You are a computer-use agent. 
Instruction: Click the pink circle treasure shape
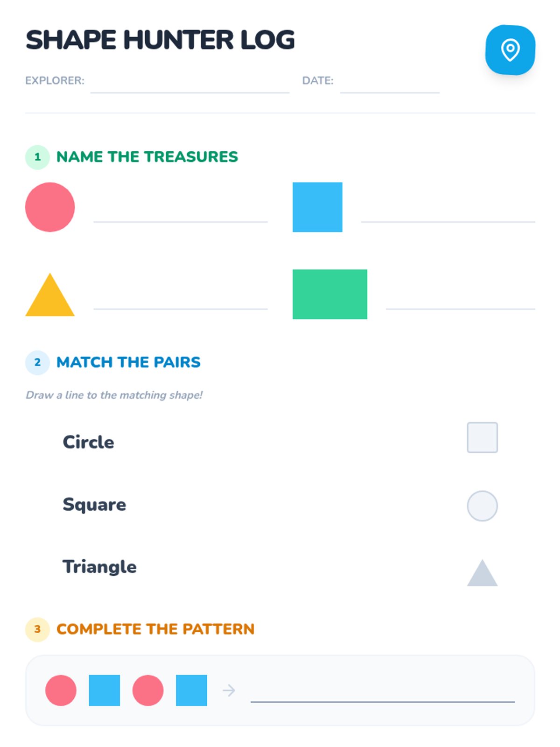[x=50, y=207]
